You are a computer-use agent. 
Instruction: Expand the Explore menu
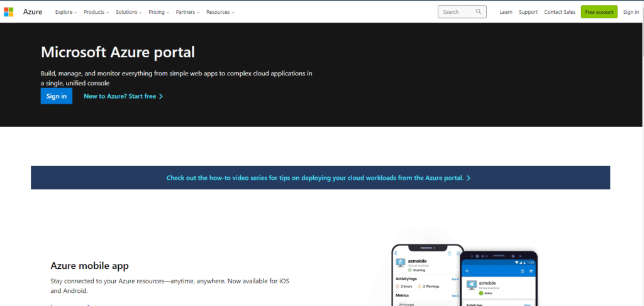(x=66, y=12)
